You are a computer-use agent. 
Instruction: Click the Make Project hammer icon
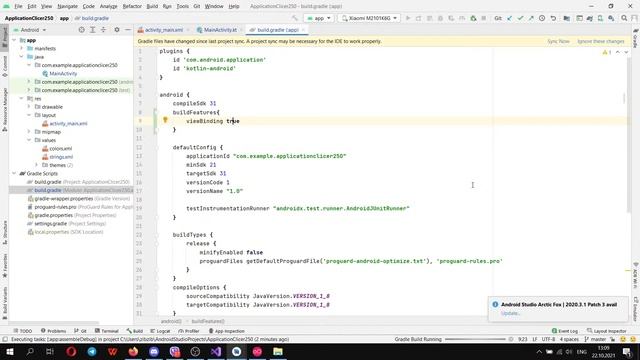coord(295,18)
